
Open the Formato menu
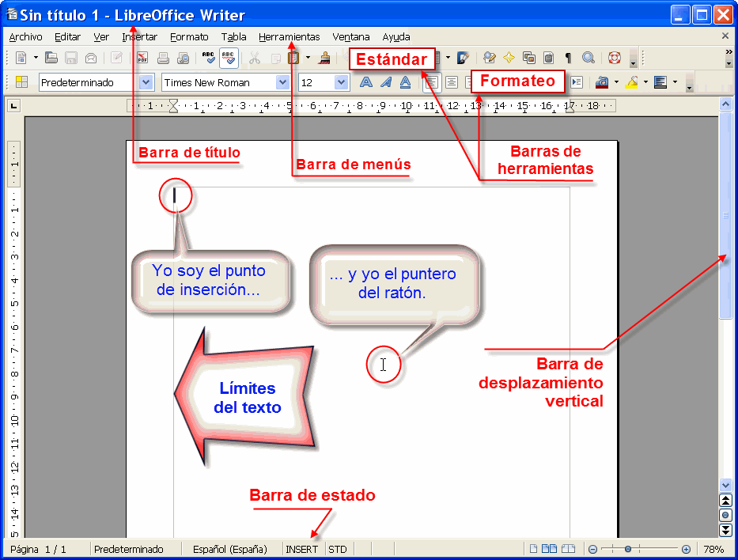pyautogui.click(x=189, y=36)
